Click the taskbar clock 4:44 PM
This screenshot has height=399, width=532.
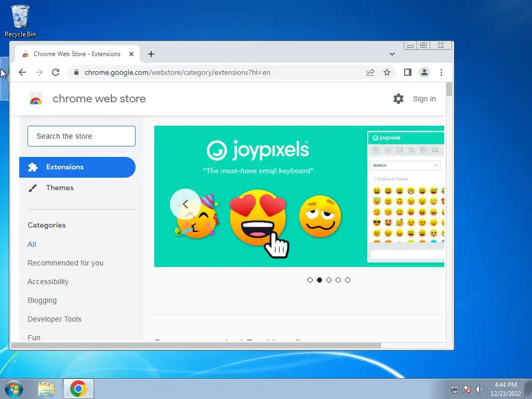pos(506,389)
